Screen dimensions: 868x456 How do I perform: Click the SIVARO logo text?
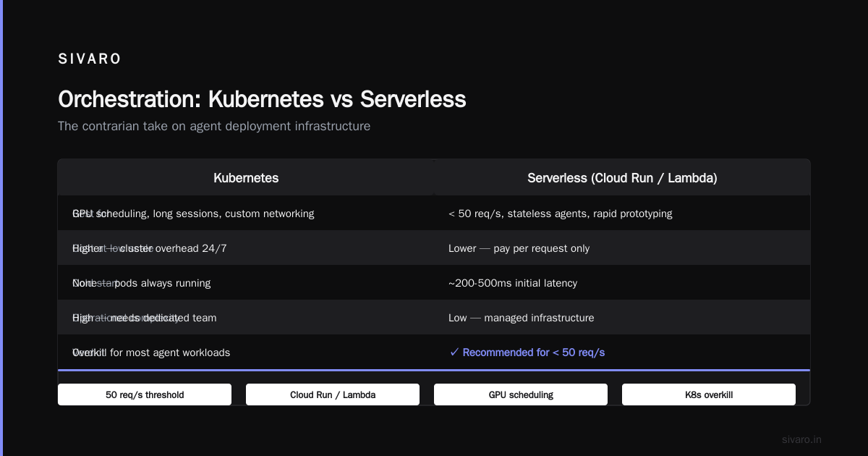(90, 59)
